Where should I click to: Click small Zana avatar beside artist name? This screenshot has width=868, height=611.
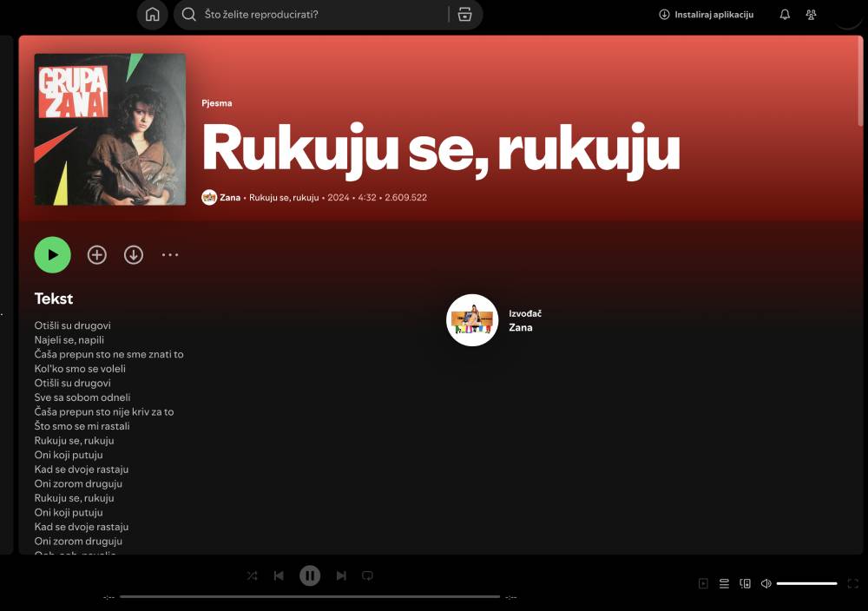(x=209, y=197)
